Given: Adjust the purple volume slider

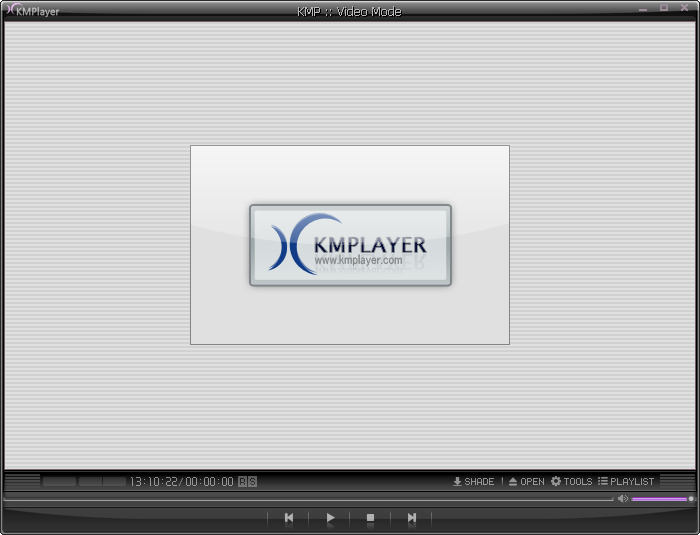Looking at the screenshot, I should click(662, 499).
